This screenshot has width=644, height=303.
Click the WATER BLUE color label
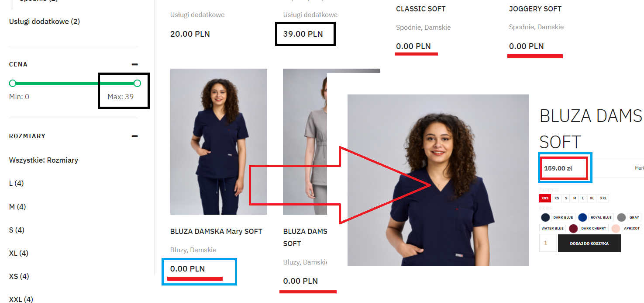click(553, 228)
